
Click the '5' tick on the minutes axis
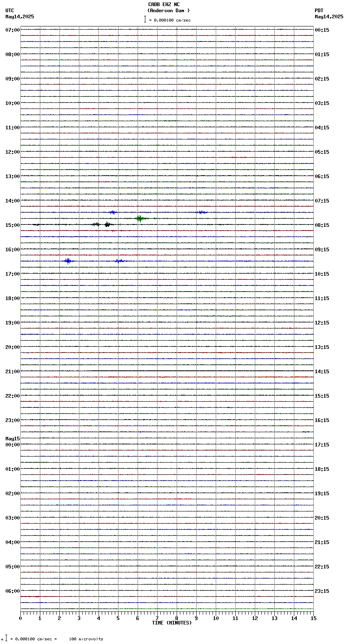tap(118, 618)
